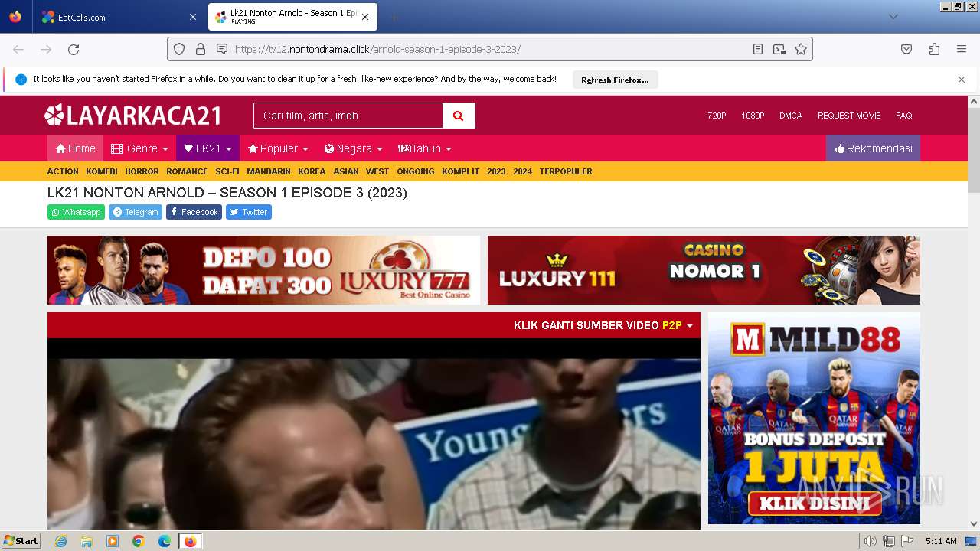The height and width of the screenshot is (551, 980).
Task: Open the 1080P link
Action: pyautogui.click(x=753, y=116)
